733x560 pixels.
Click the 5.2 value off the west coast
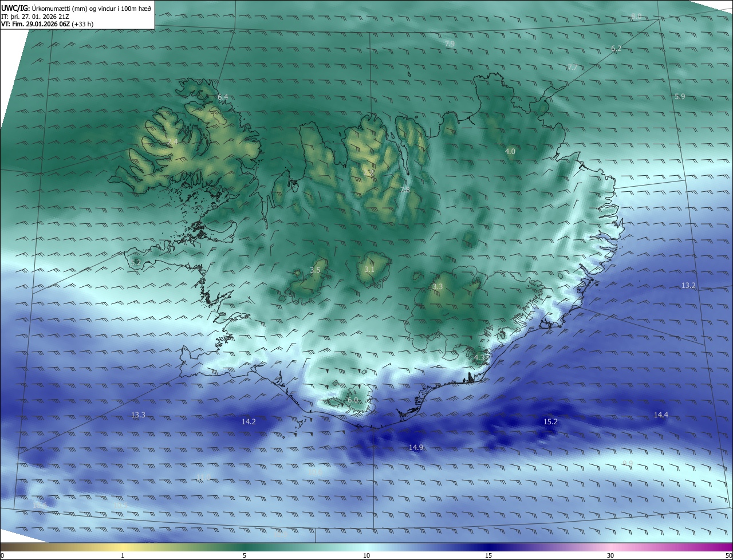pos(136,262)
